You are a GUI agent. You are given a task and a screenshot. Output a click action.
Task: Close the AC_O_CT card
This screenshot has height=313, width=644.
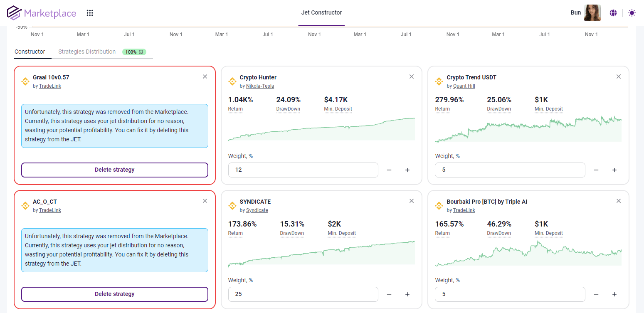click(205, 201)
